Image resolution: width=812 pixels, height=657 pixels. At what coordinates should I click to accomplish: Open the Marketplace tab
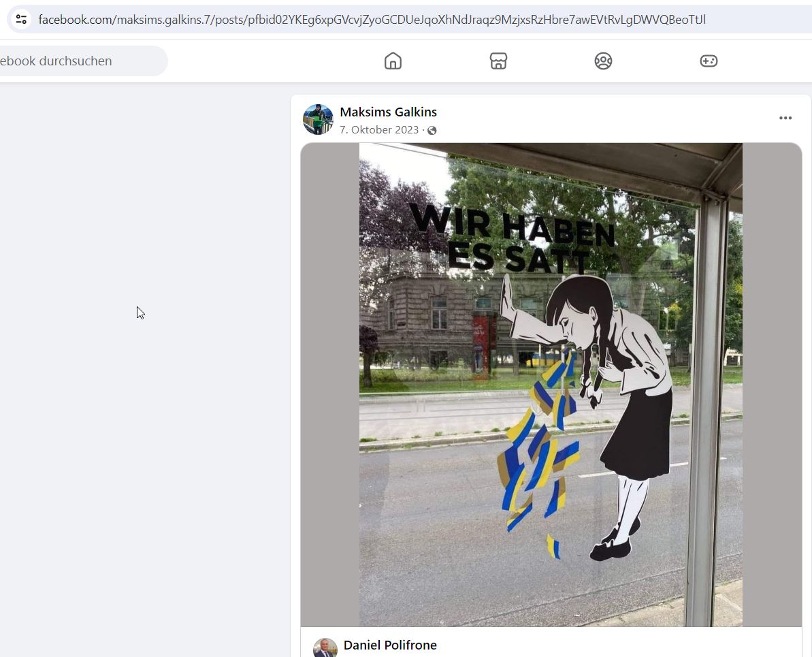498,61
